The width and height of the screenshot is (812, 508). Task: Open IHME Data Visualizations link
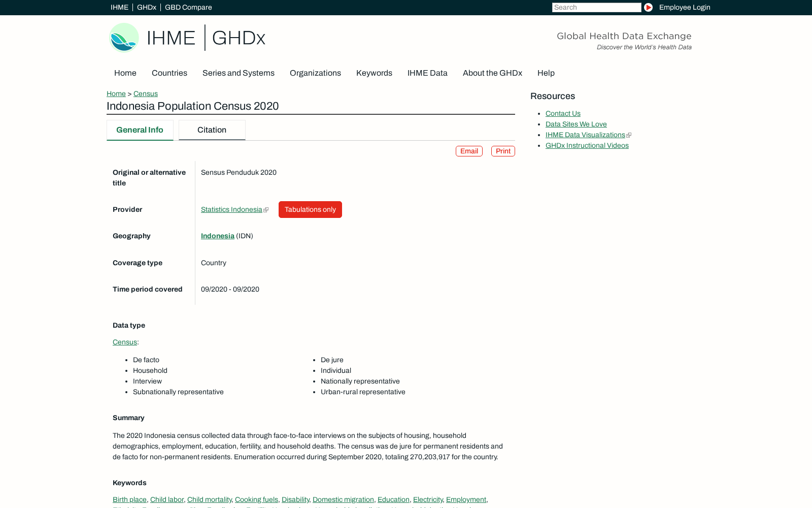click(585, 135)
